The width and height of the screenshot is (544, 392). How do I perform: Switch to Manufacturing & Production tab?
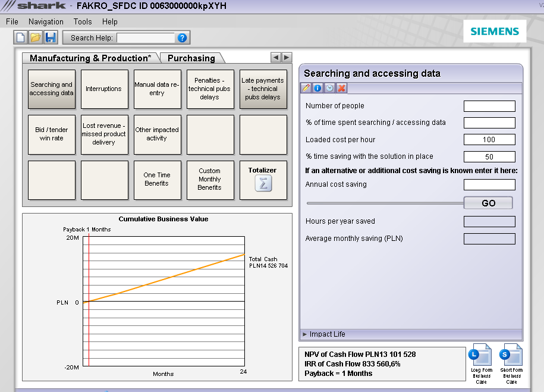pos(90,58)
